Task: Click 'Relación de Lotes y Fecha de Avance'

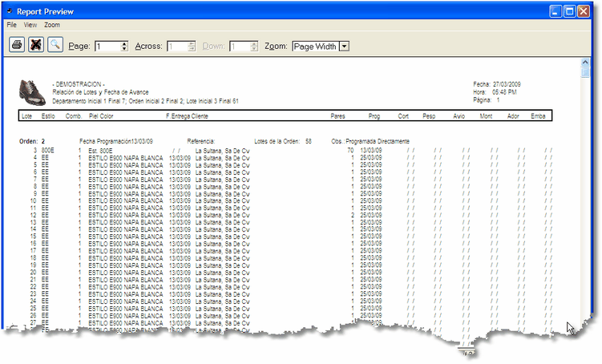Action: coord(100,92)
